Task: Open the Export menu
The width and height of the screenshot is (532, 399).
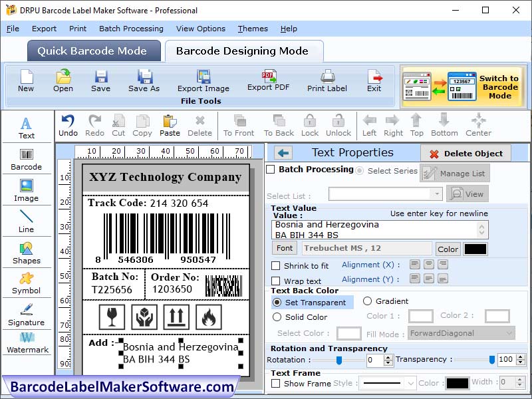Action: 44,29
